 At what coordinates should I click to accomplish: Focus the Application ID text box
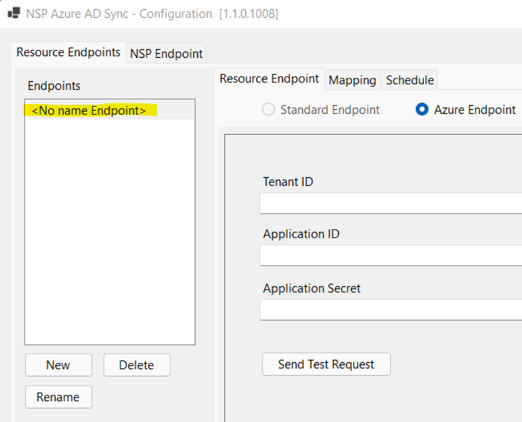[391, 255]
